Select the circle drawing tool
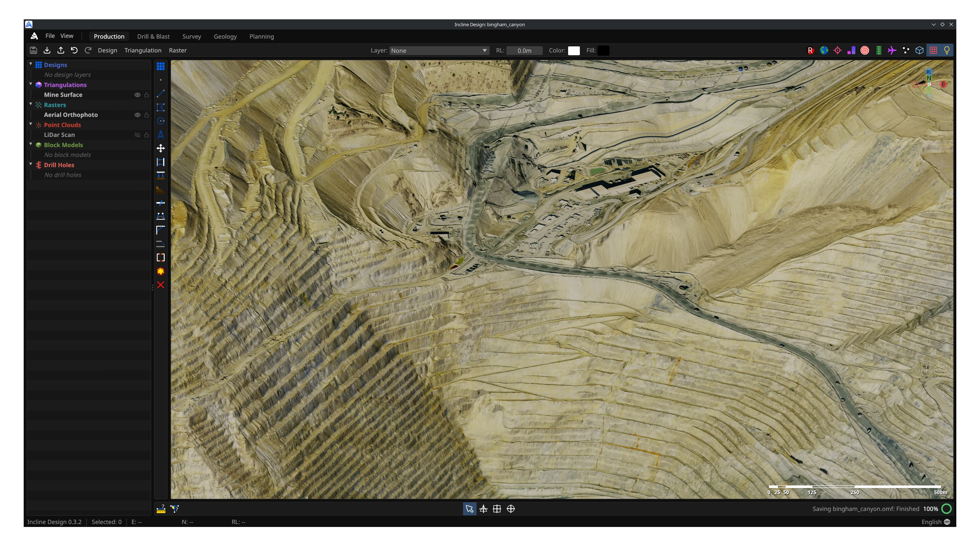This screenshot has height=555, width=980. 161,121
